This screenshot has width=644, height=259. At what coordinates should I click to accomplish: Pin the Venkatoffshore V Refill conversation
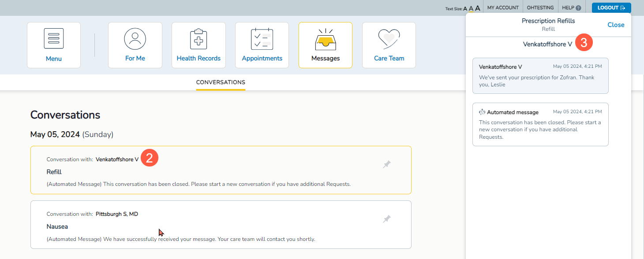click(387, 164)
